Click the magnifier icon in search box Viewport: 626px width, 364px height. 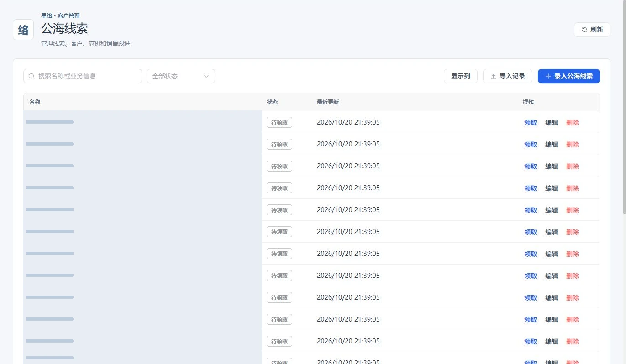tap(32, 76)
